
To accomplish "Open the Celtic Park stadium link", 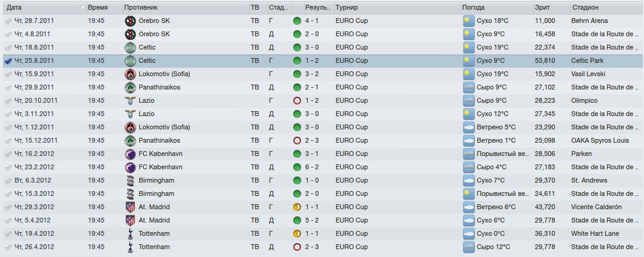I will (587, 60).
